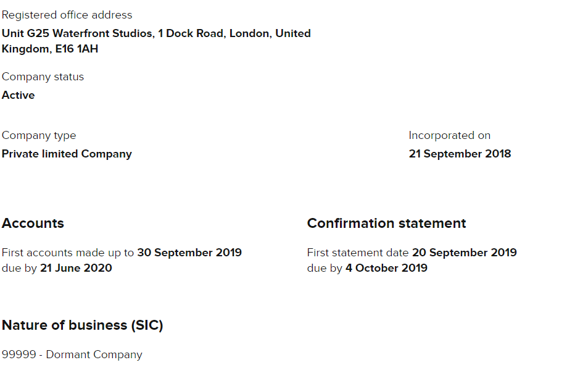Select the Unit G25 Waterfront Studios address text
Viewport: 588px width, 373px height.
click(156, 33)
